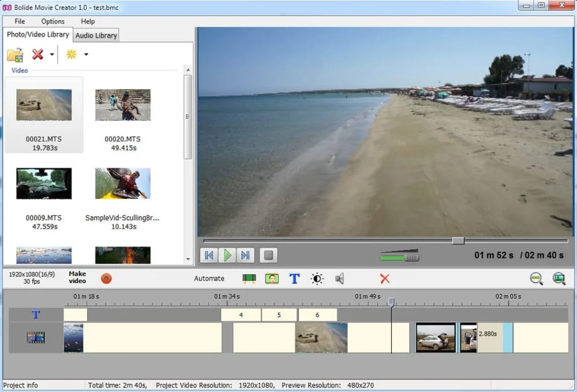The image size is (577, 392).
Task: Delete selected clip with red X
Action: coord(385,278)
